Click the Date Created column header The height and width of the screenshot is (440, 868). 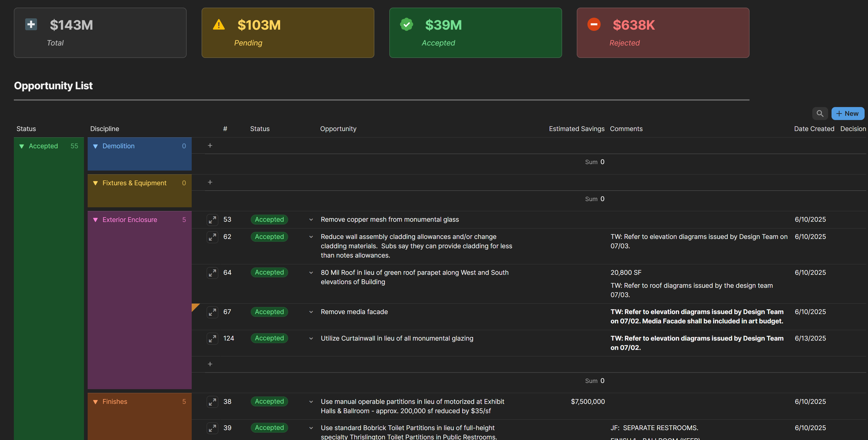pos(814,128)
